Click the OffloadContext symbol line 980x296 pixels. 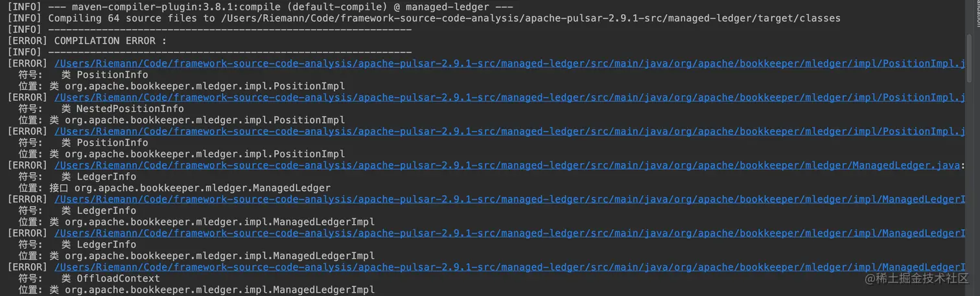pos(89,279)
